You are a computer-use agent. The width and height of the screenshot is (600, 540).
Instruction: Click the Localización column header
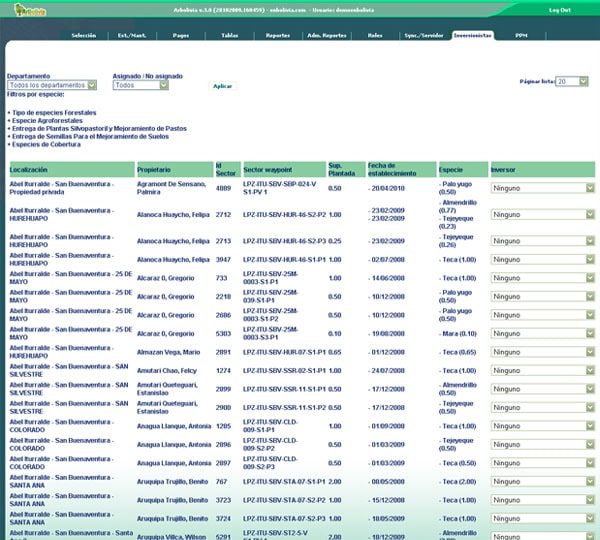coord(72,169)
